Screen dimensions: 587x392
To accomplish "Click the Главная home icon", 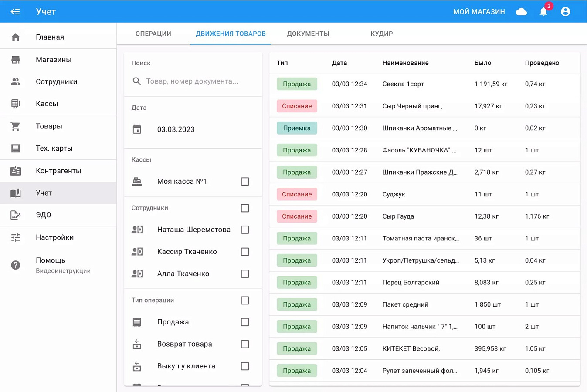I will point(16,37).
